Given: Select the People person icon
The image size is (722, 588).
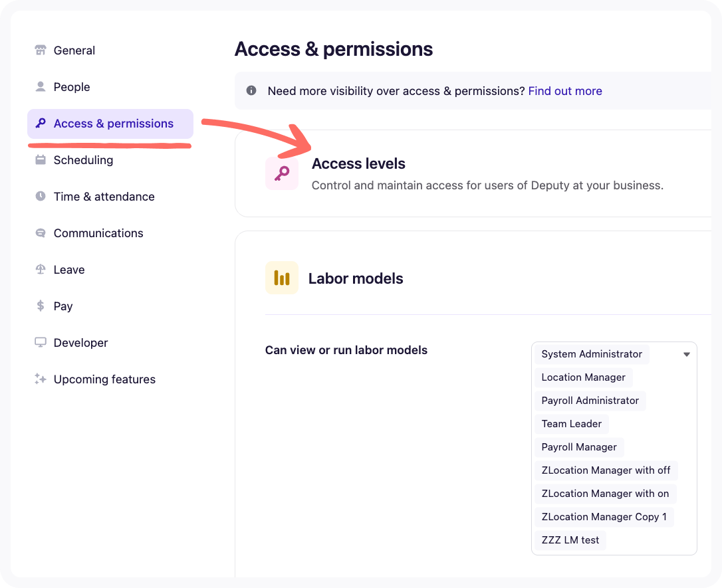Looking at the screenshot, I should (x=40, y=86).
